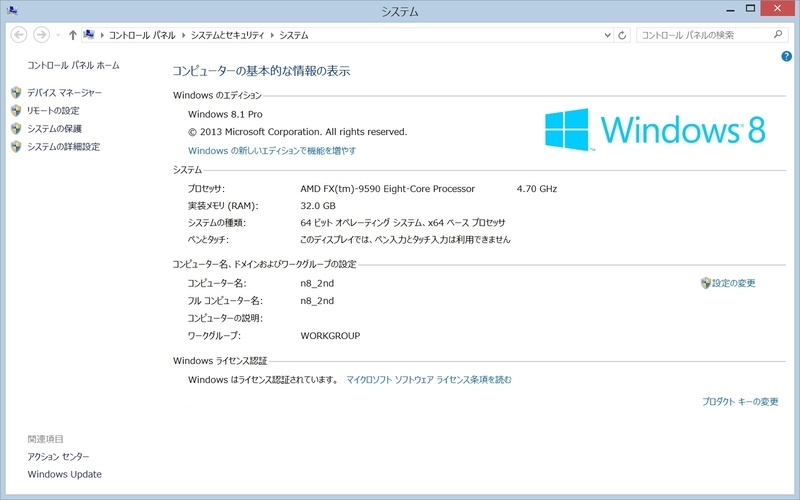Click the search magnifier icon
The width and height of the screenshot is (800, 500).
pyautogui.click(x=778, y=35)
